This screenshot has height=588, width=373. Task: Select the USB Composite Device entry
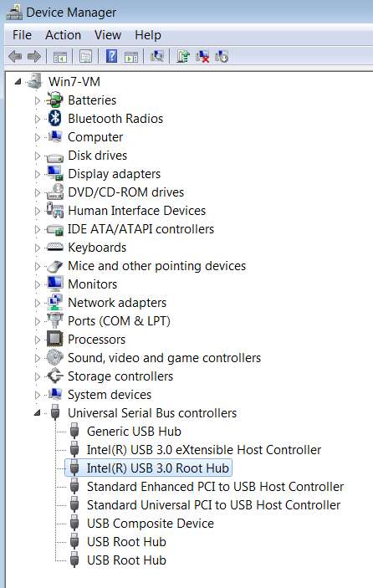click(x=151, y=523)
